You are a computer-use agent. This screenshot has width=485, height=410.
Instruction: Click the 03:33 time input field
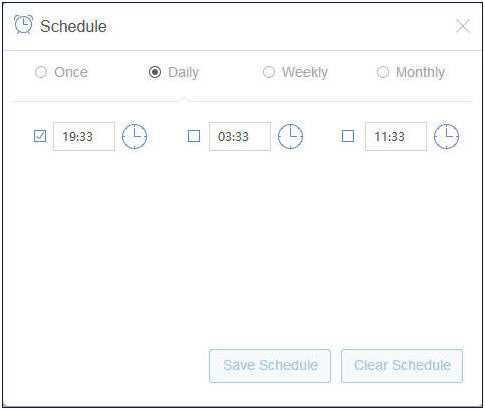click(x=240, y=136)
